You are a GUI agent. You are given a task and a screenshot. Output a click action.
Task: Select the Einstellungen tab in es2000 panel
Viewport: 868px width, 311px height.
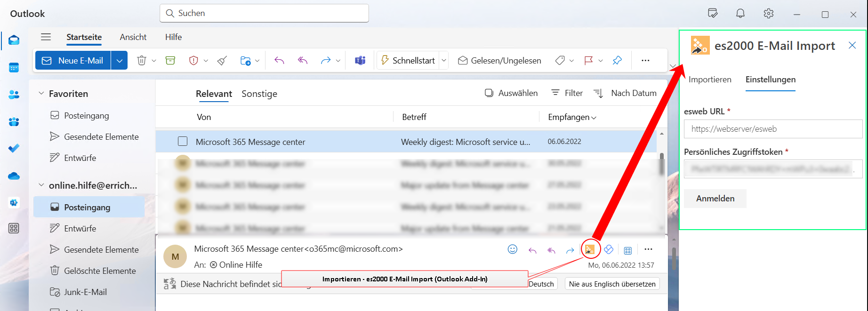(x=771, y=80)
